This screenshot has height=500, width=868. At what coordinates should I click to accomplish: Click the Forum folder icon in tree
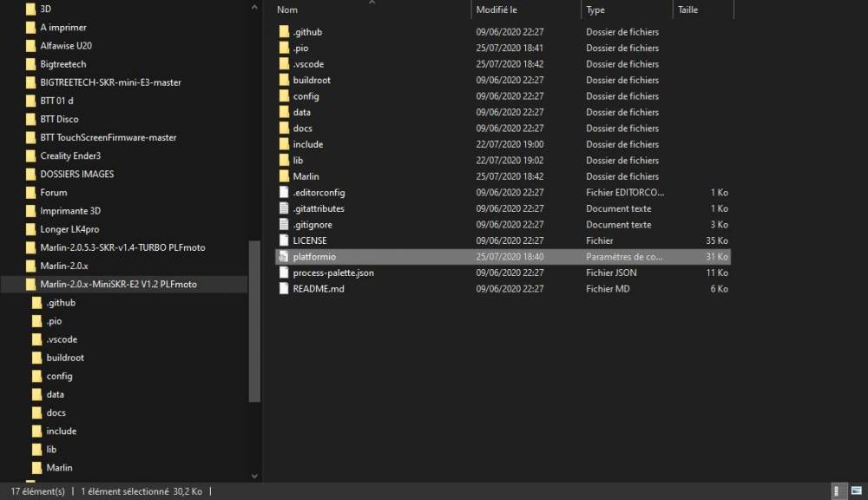pos(31,192)
